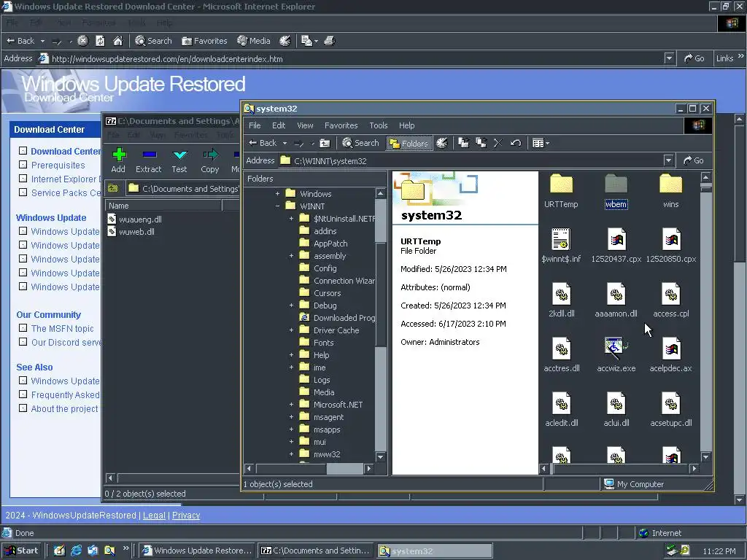The width and height of the screenshot is (747, 560).
Task: Open the Internet Explorer address bar dropdown
Action: pos(670,58)
